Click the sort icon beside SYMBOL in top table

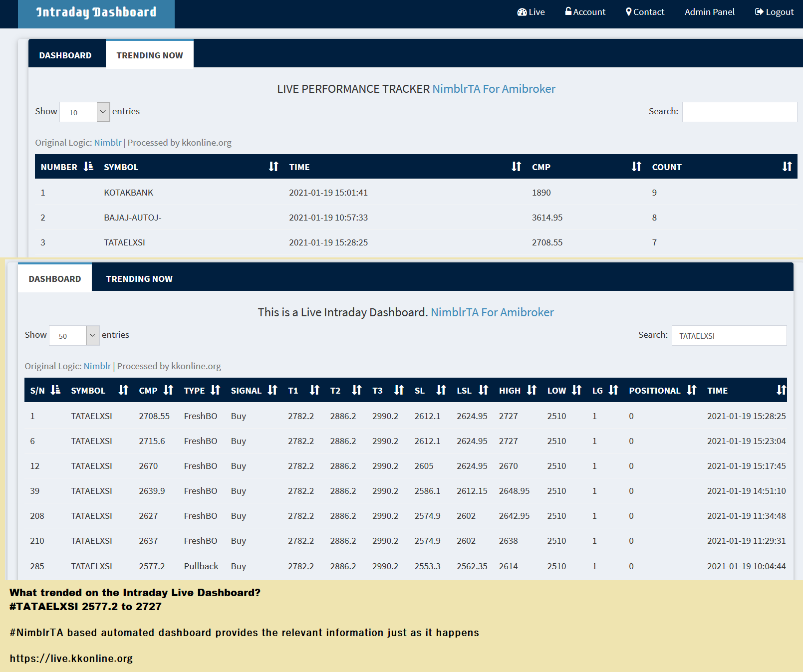point(273,167)
